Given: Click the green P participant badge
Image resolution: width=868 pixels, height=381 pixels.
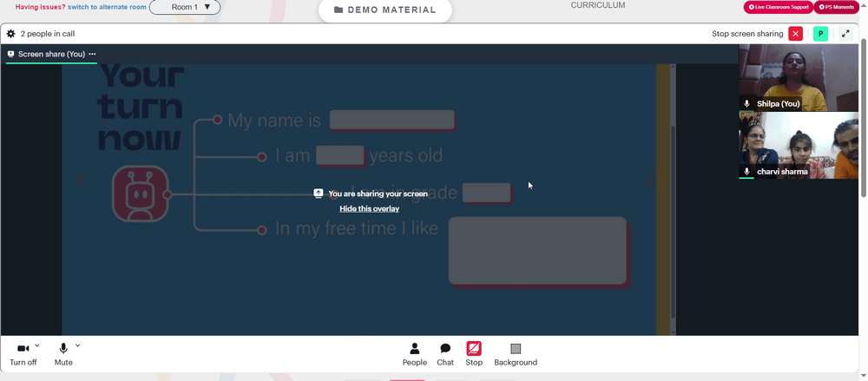Looking at the screenshot, I should (820, 34).
